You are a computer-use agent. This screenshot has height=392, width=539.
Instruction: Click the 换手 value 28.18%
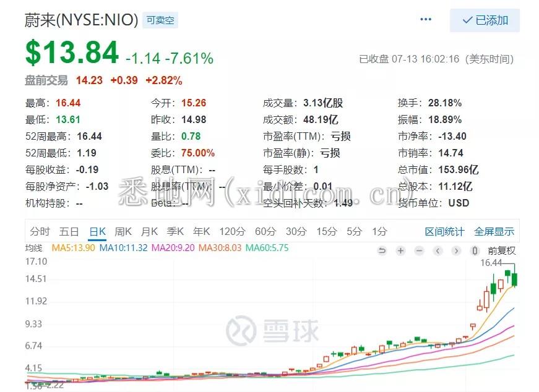[x=445, y=103]
